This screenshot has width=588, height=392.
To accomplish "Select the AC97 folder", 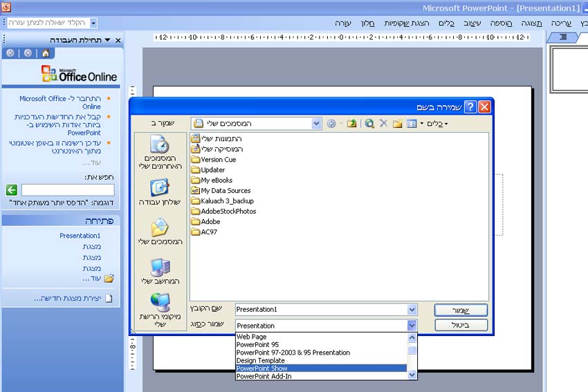I will pos(204,232).
